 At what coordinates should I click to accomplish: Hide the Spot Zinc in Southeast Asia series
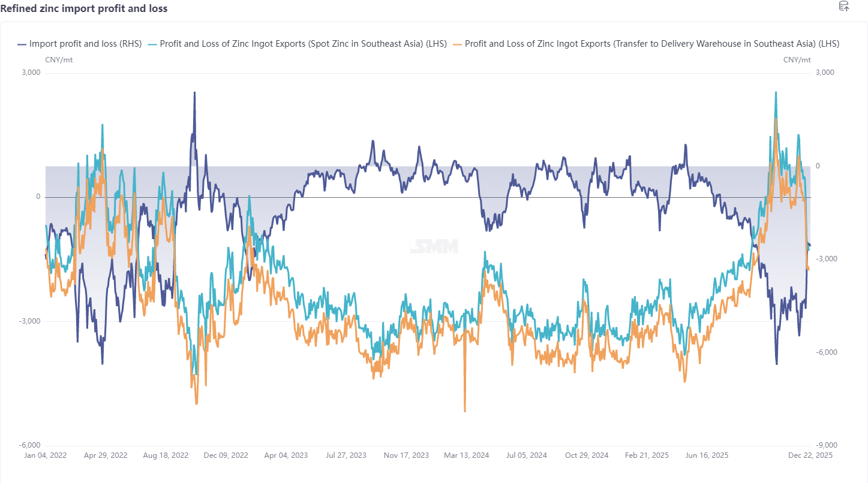(303, 44)
